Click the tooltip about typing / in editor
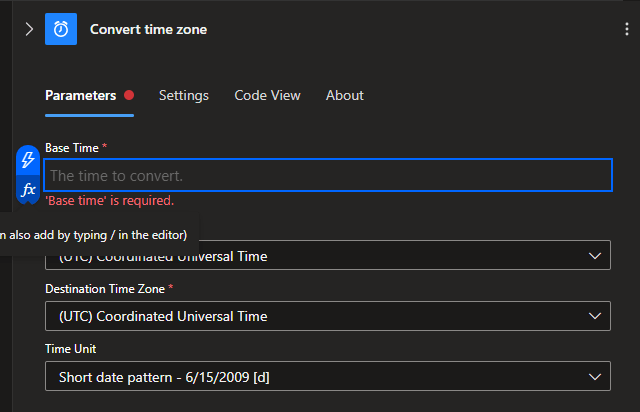Viewport: 640px width, 412px height. click(95, 235)
